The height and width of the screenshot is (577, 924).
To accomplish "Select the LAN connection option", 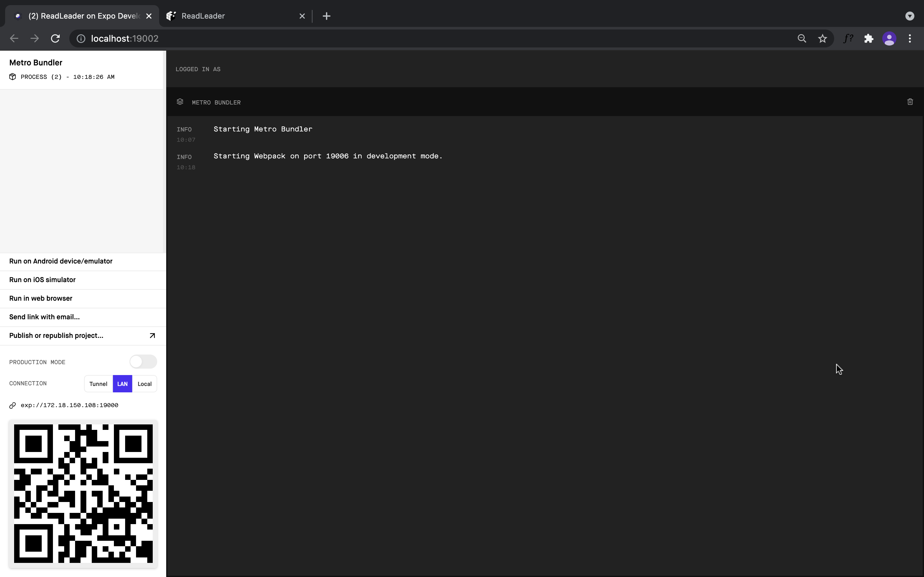I will tap(122, 384).
